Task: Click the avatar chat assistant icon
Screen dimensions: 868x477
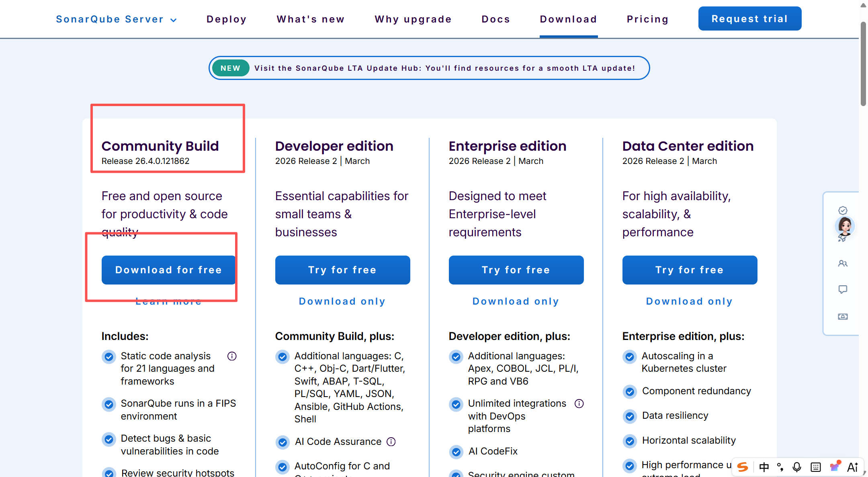Action: coord(845,226)
